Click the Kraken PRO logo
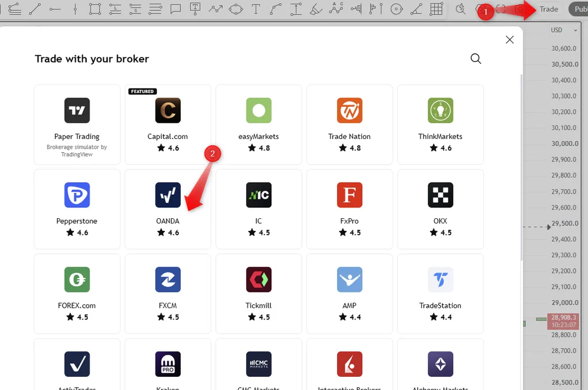This screenshot has width=588, height=390. [168, 364]
